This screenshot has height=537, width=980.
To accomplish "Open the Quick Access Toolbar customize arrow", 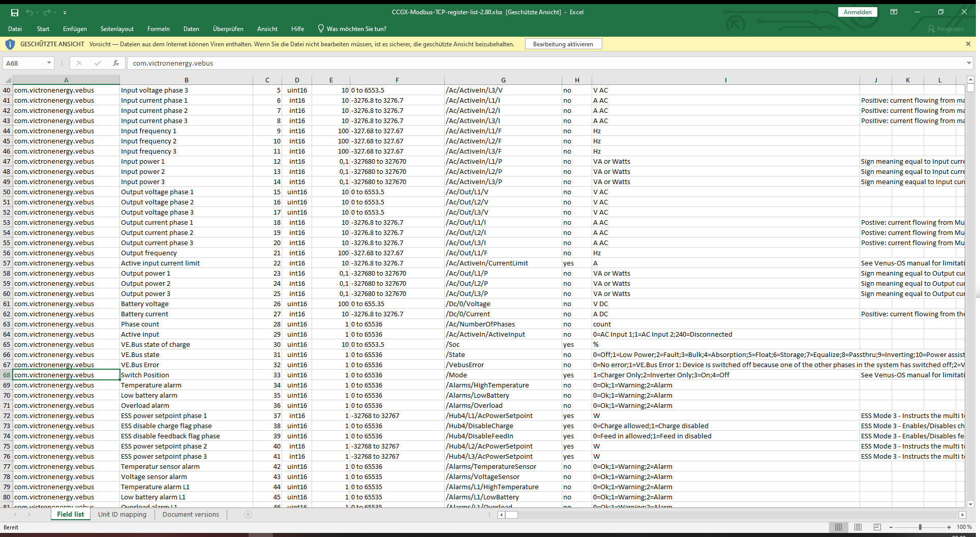I will 65,12.
